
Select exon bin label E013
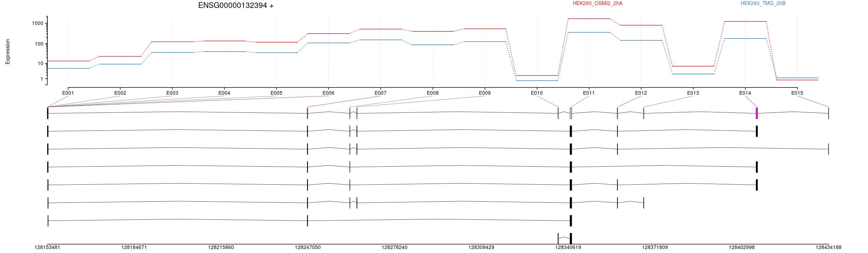693,93
